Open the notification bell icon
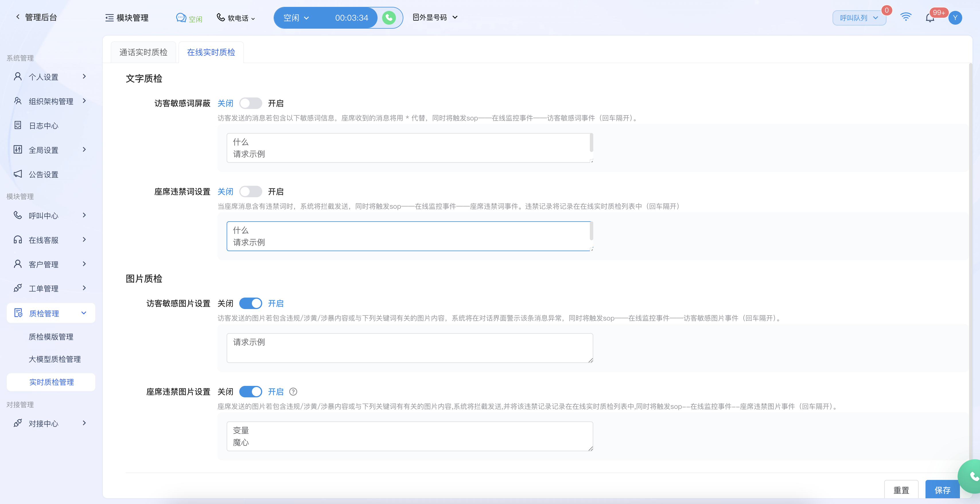This screenshot has width=980, height=504. point(930,18)
